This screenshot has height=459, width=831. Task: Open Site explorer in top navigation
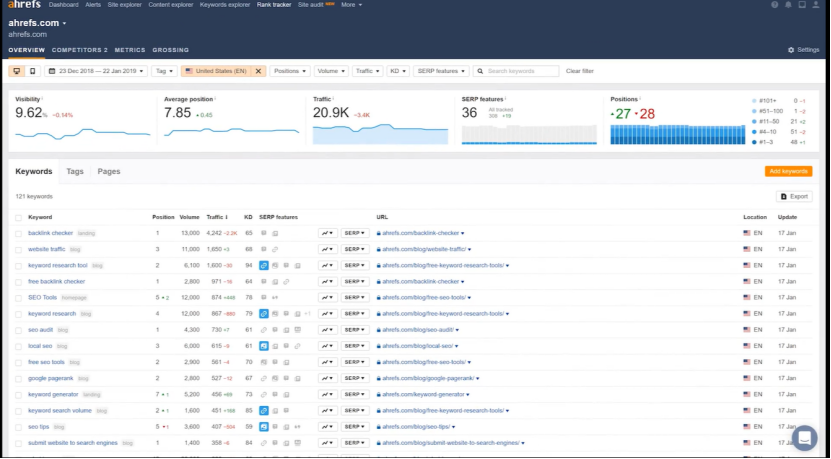(x=125, y=5)
